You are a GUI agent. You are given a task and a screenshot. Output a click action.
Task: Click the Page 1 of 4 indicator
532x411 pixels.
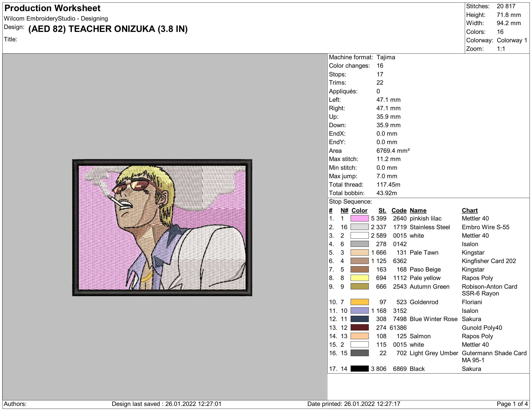(x=512, y=404)
